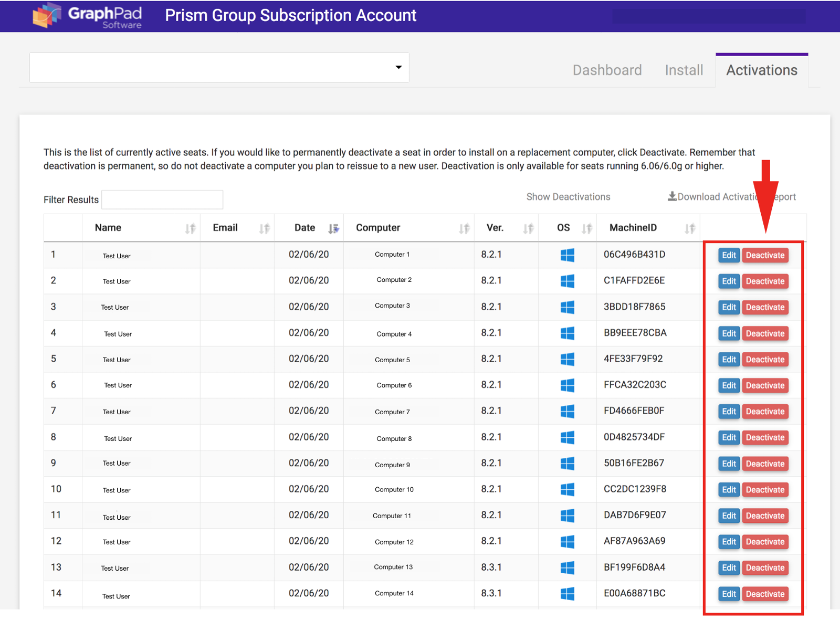Screen dimensions: 840x620
Task: Sort by Ver. column sort icon
Action: [x=528, y=228]
